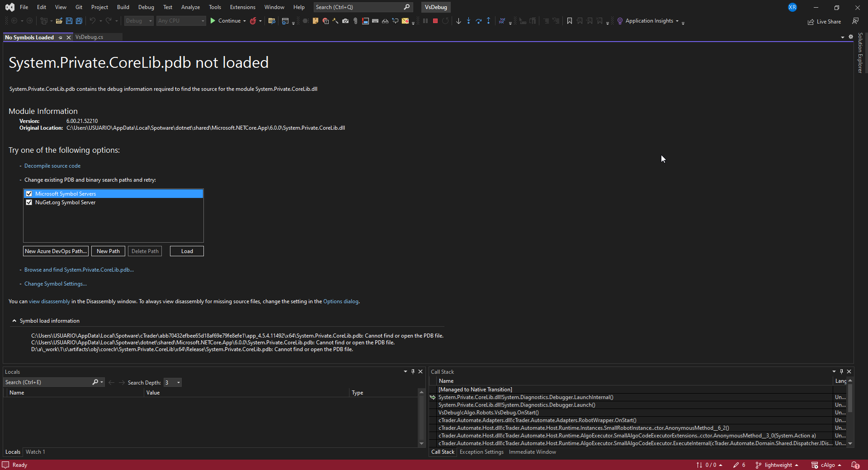This screenshot has width=868, height=470.
Task: Click the Save floppy disk icon
Action: coord(69,21)
